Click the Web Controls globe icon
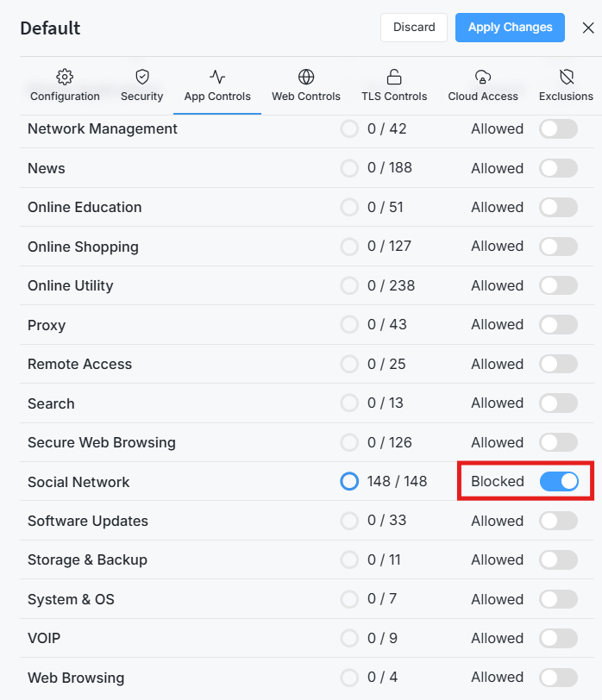The image size is (602, 700). pyautogui.click(x=306, y=77)
